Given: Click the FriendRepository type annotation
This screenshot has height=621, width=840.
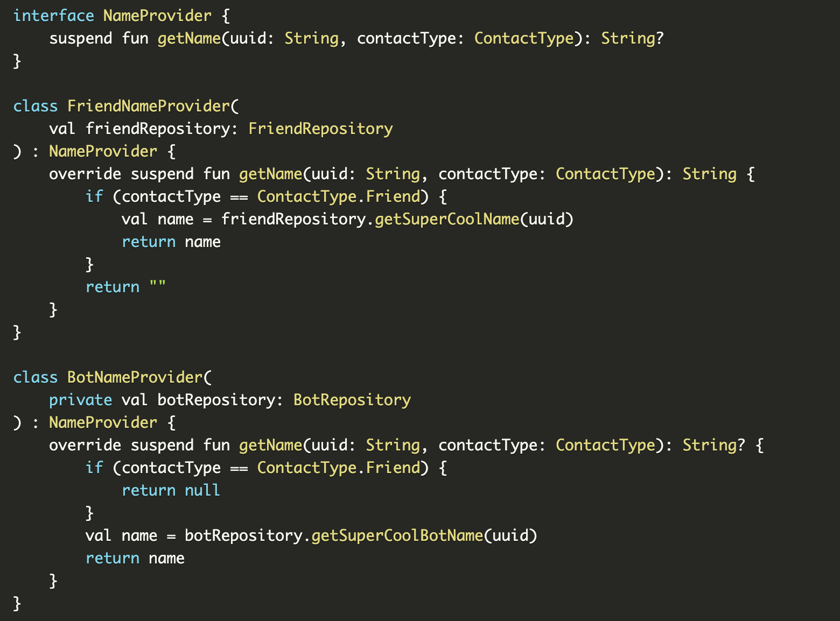Looking at the screenshot, I should click(x=320, y=128).
